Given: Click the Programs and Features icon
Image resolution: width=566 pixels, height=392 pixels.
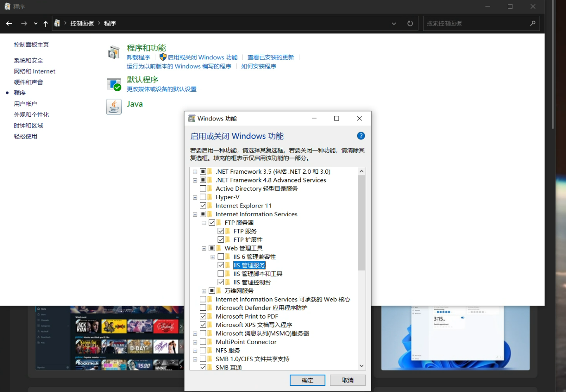Looking at the screenshot, I should 114,52.
